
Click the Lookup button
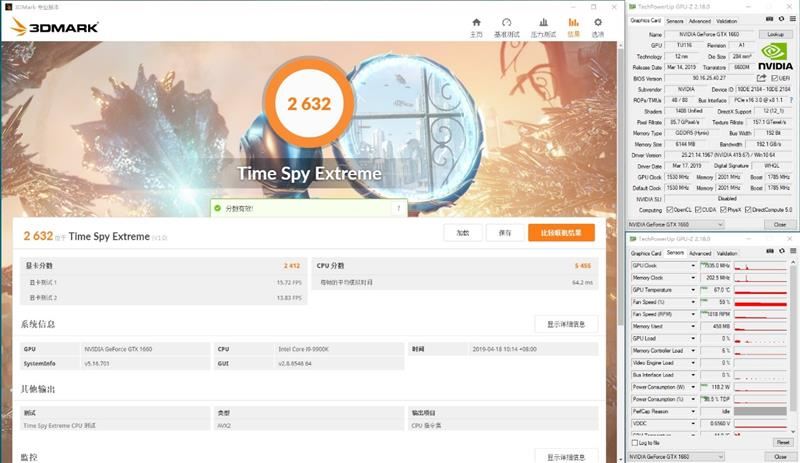(775, 34)
